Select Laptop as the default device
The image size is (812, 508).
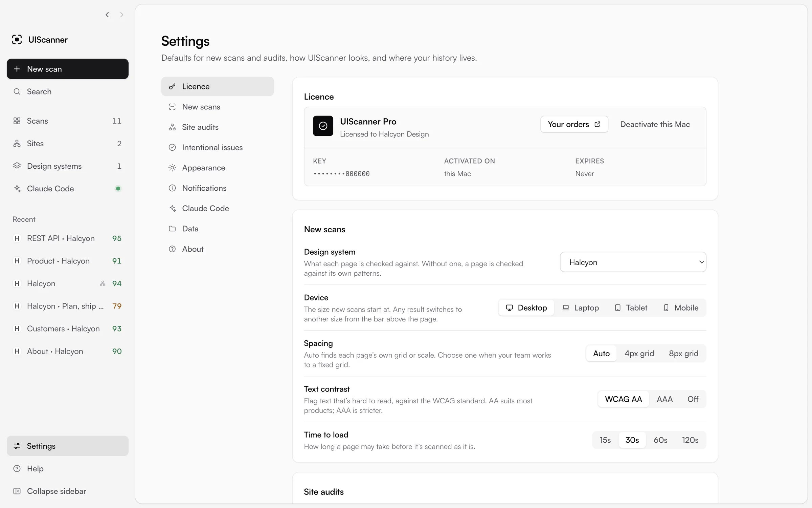581,308
